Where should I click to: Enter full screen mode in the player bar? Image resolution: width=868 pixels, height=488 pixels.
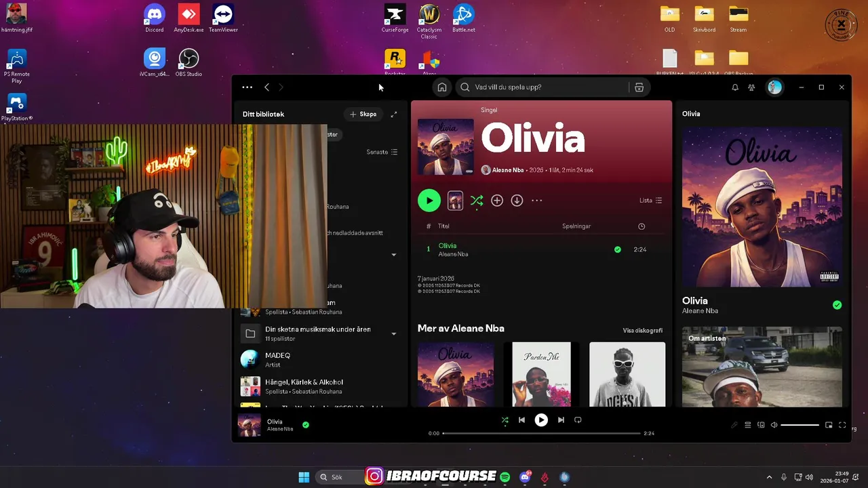[842, 425]
